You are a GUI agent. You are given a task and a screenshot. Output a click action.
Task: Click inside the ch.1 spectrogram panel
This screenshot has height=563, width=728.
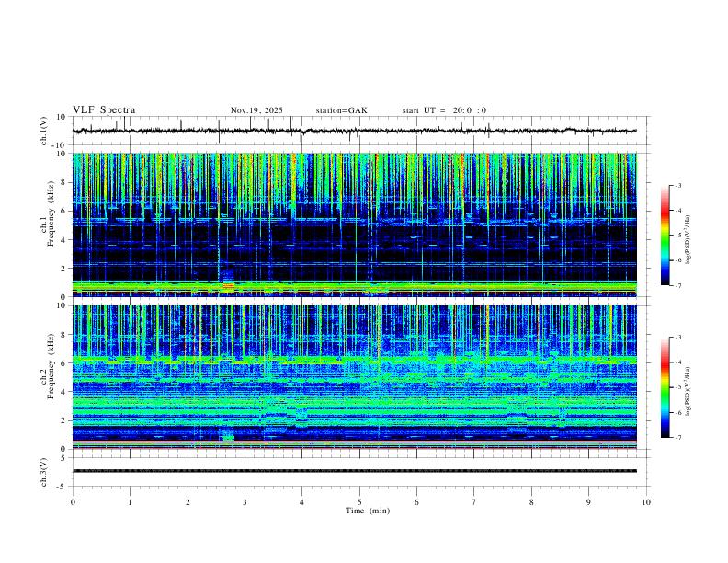(354, 224)
